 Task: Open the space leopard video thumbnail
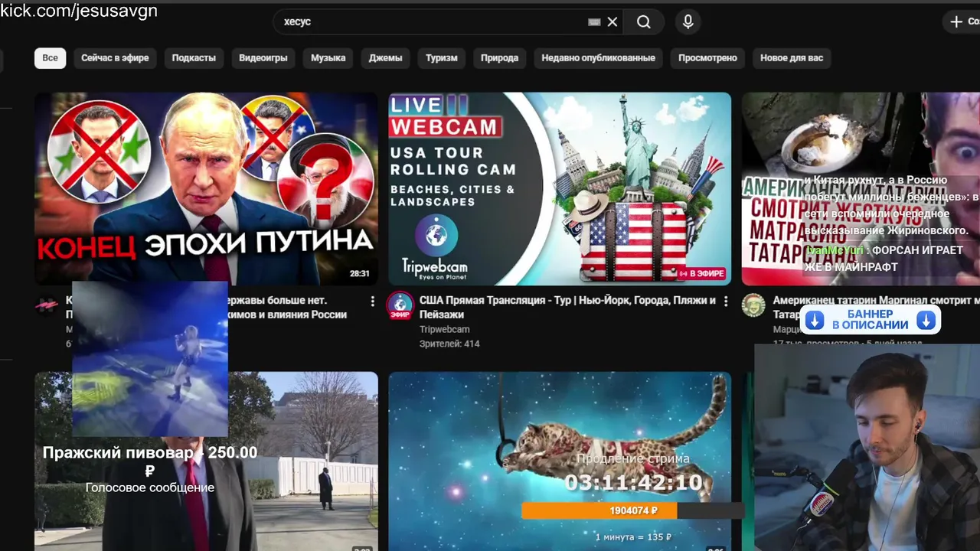tap(560, 461)
